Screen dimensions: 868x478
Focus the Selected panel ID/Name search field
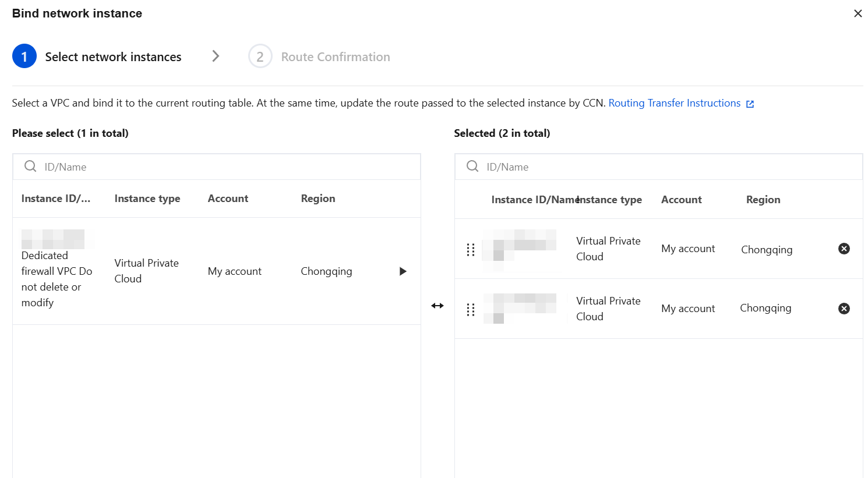click(x=670, y=167)
